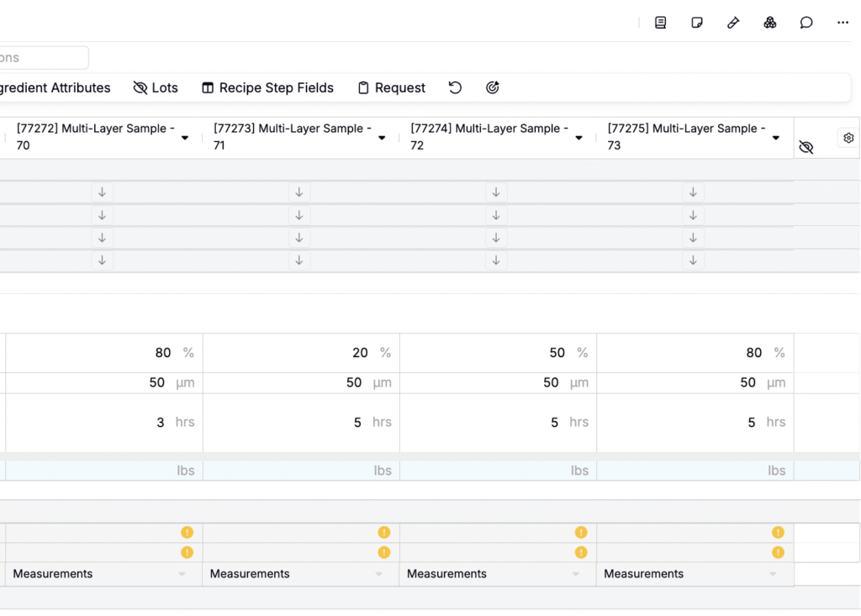Expand the [77272] Multi-Layer Sample - 70 dropdown

tap(185, 138)
